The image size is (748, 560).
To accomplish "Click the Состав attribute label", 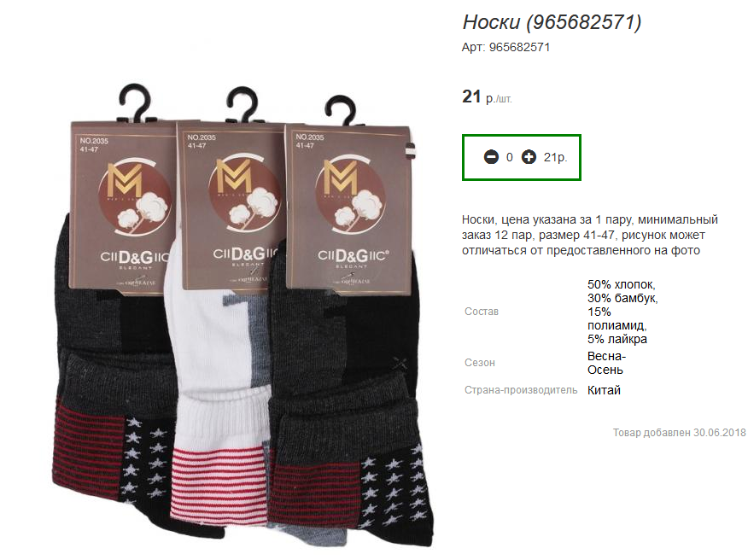I will tap(482, 312).
